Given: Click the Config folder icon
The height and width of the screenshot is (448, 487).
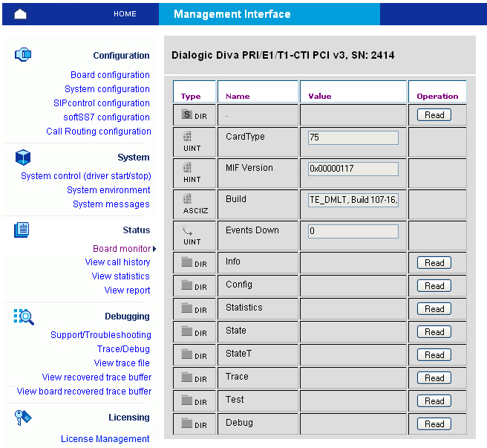Looking at the screenshot, I should click(x=186, y=285).
